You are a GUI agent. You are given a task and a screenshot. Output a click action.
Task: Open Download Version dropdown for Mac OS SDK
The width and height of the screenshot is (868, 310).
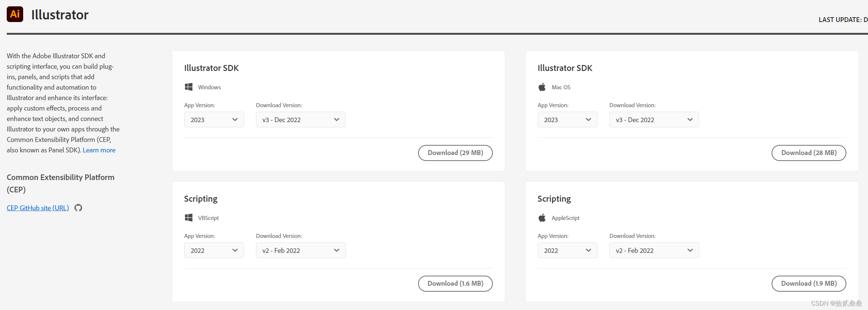click(x=654, y=120)
